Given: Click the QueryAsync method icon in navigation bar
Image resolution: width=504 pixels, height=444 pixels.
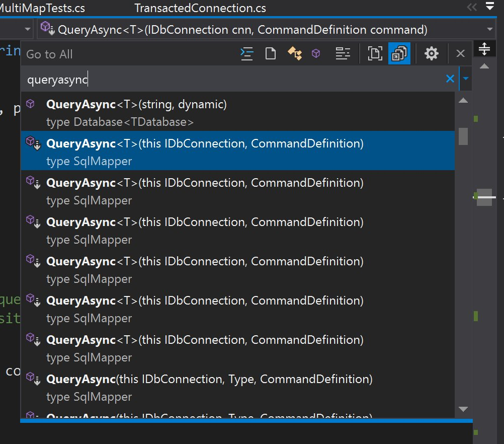Looking at the screenshot, I should coord(46,29).
